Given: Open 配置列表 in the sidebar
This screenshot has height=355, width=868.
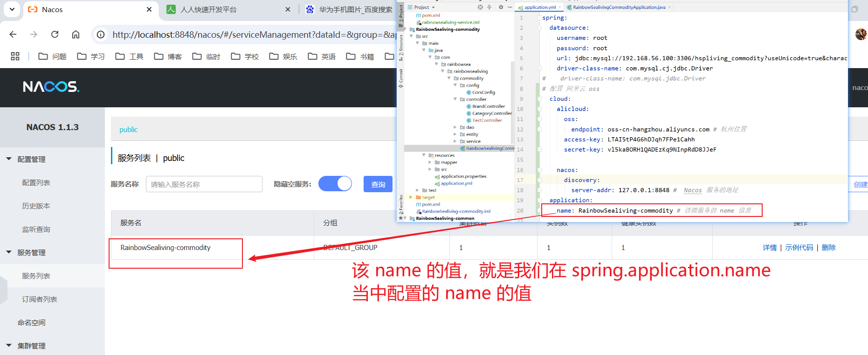Looking at the screenshot, I should 36,182.
